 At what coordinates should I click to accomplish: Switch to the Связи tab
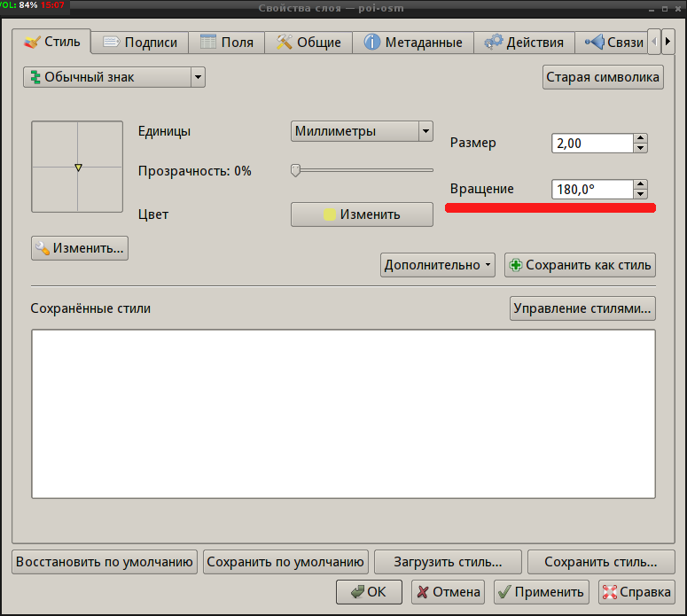click(x=611, y=43)
